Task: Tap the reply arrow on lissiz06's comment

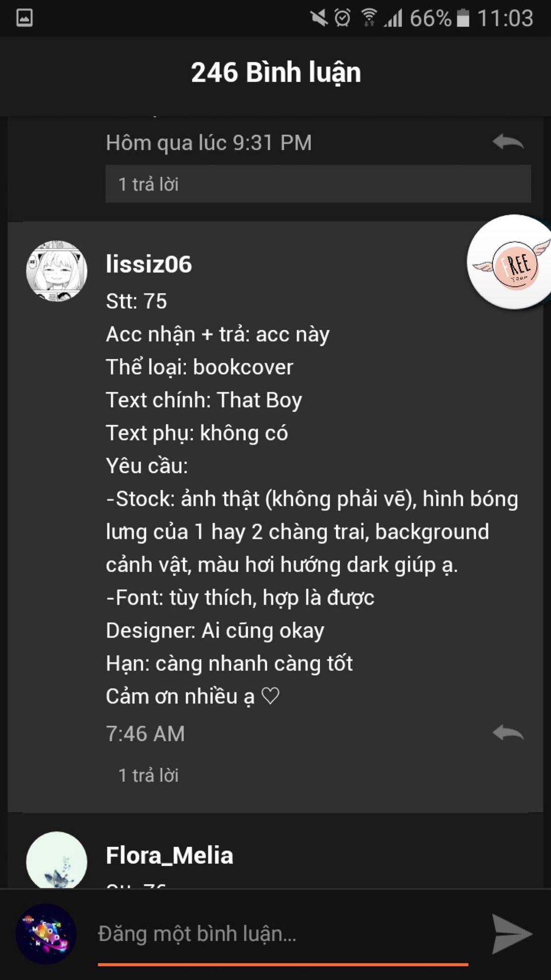Action: (x=508, y=732)
